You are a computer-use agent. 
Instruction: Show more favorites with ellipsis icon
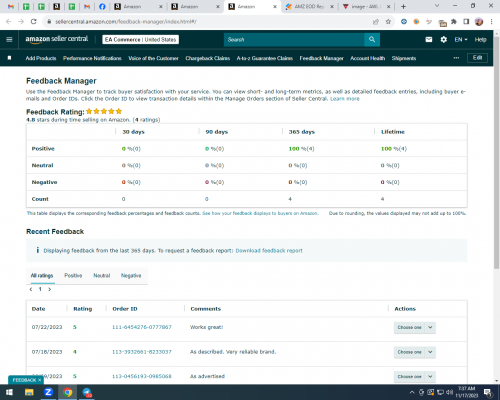tap(456, 58)
